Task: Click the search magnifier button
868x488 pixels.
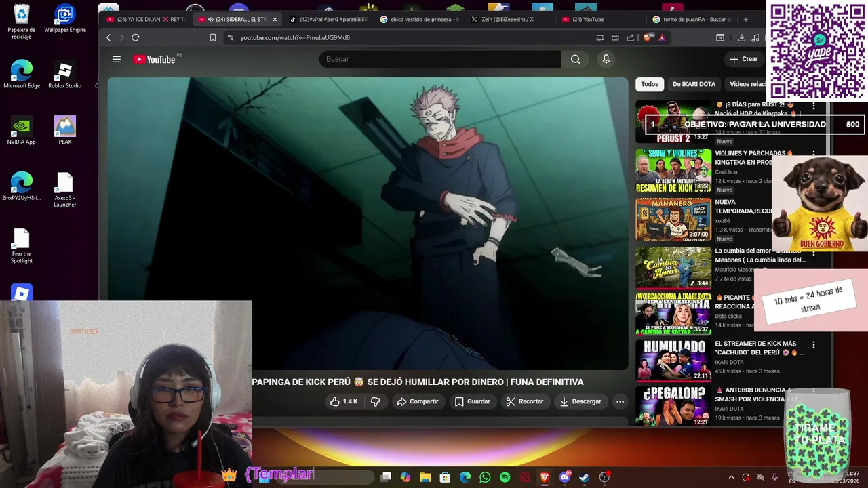Action: (575, 59)
